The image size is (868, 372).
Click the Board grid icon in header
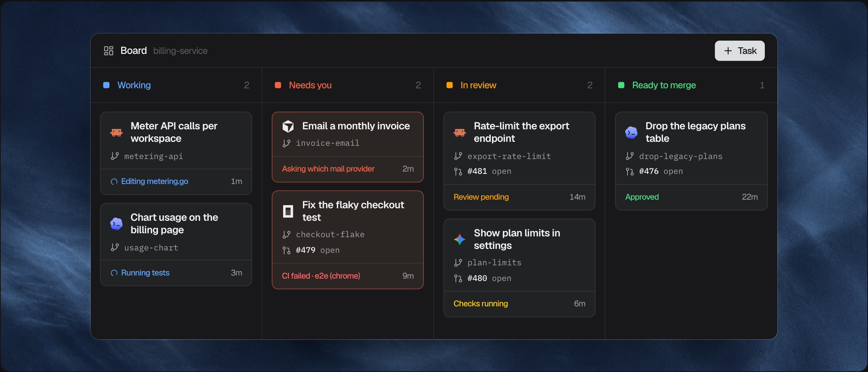[x=109, y=51]
